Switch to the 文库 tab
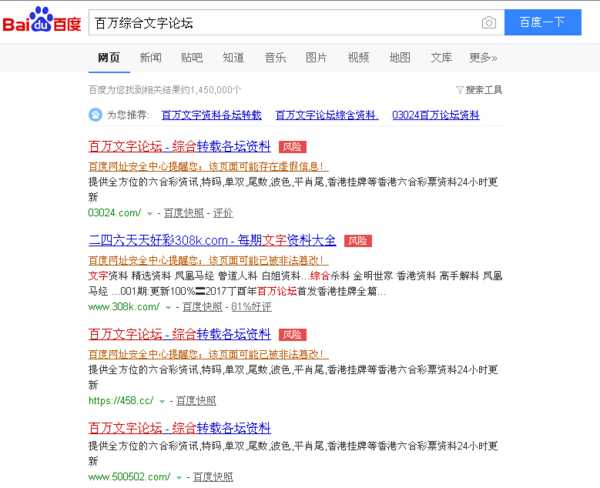The image size is (600, 488). point(441,58)
